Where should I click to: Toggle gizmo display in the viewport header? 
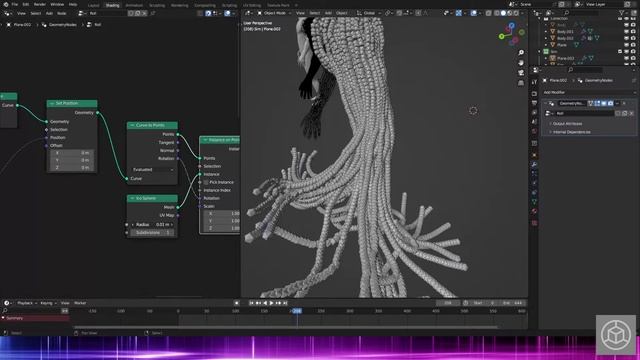459,13
